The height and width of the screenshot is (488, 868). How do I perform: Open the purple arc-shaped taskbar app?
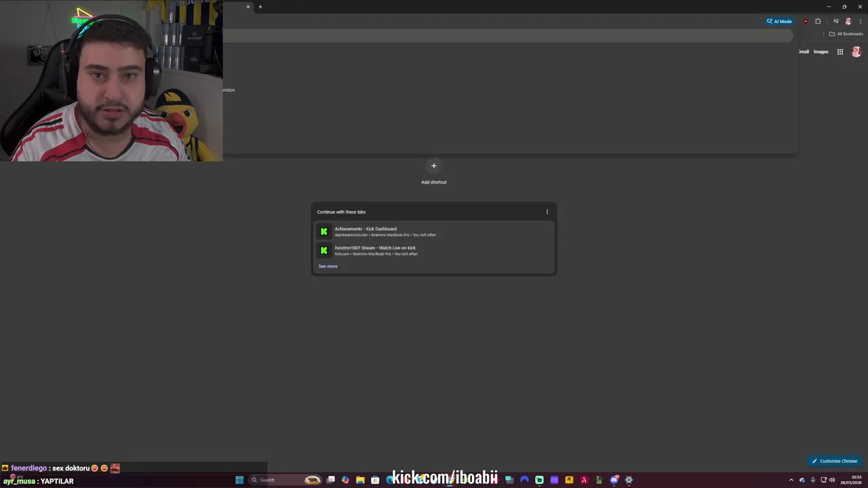(524, 480)
